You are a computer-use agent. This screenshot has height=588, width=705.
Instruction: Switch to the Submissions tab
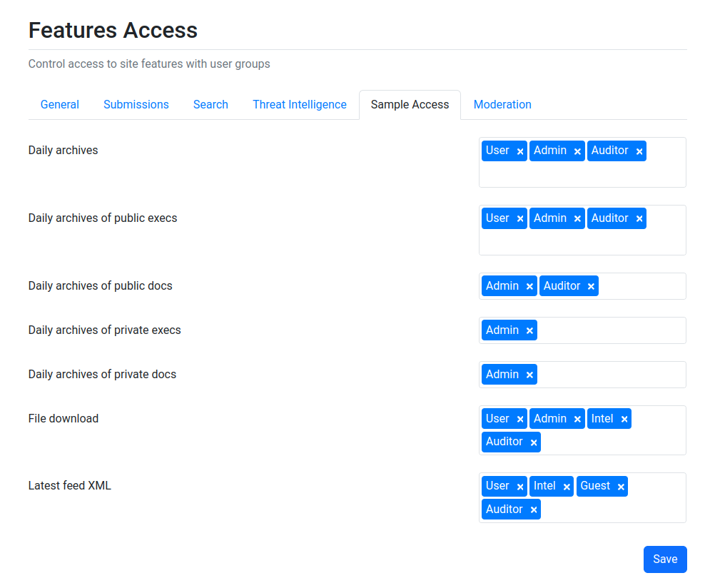point(136,105)
